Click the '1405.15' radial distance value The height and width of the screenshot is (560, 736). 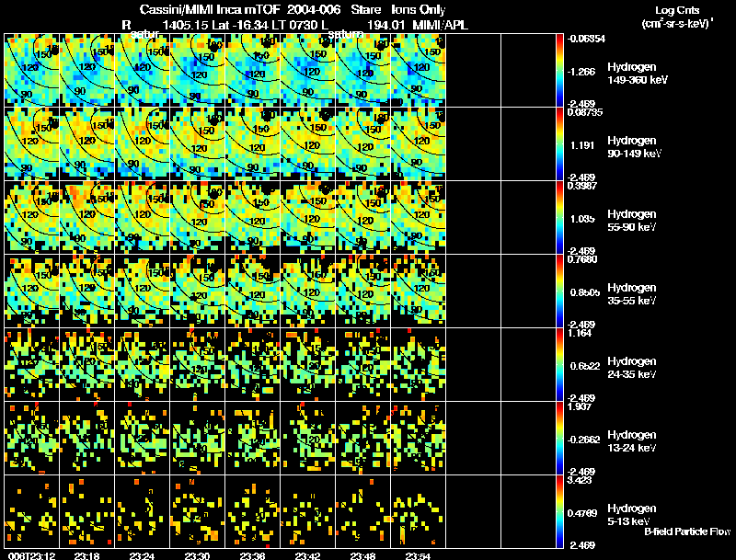185,25
